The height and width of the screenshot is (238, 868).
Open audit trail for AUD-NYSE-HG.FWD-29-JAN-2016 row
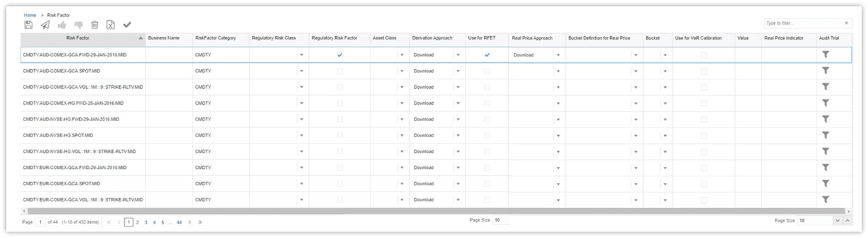pyautogui.click(x=826, y=119)
